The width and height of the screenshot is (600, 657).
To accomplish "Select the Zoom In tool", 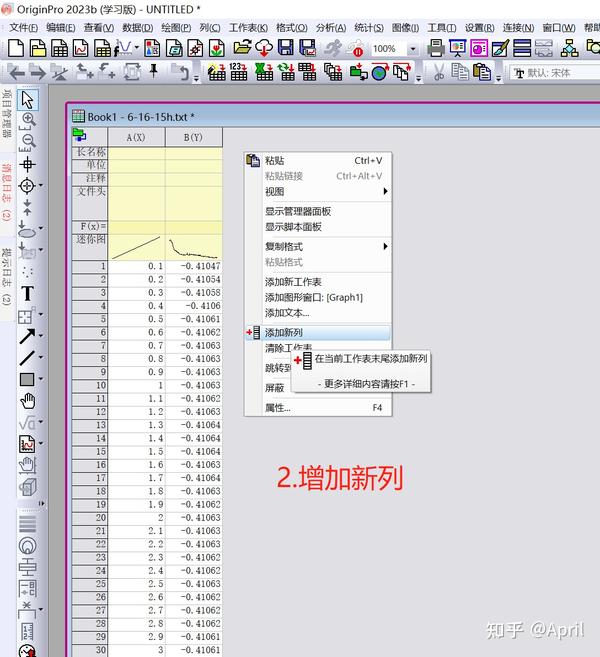I will (x=28, y=121).
